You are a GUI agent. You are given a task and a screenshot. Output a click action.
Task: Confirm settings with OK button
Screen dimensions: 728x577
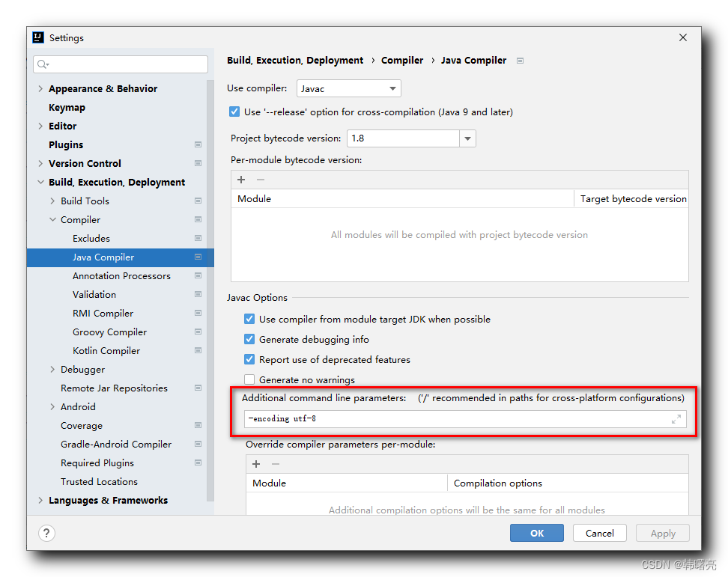click(537, 533)
